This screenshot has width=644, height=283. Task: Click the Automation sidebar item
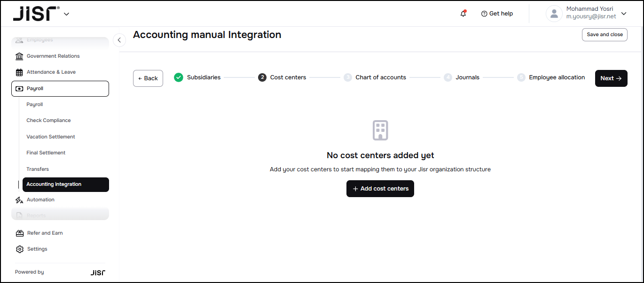[40, 200]
